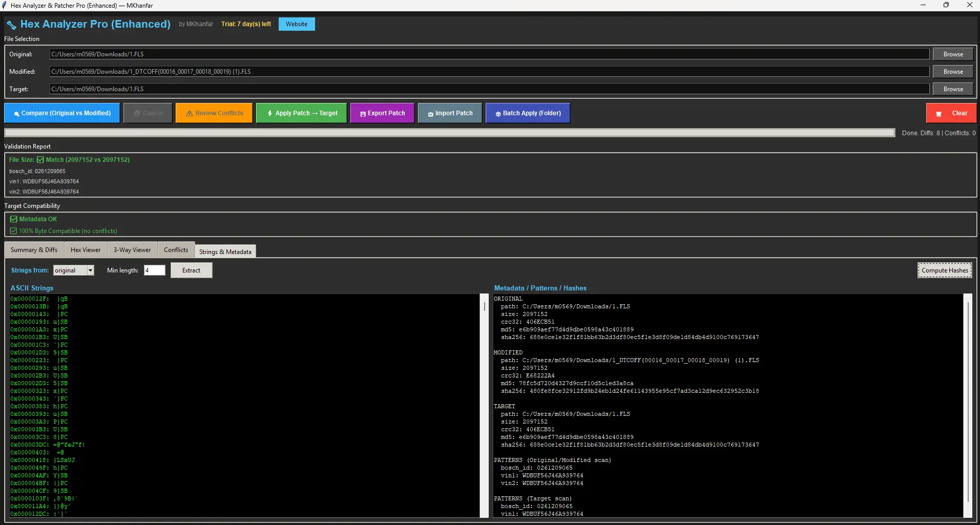
Task: Click the lightning bolt icon on Apply Patch
Action: (x=270, y=113)
